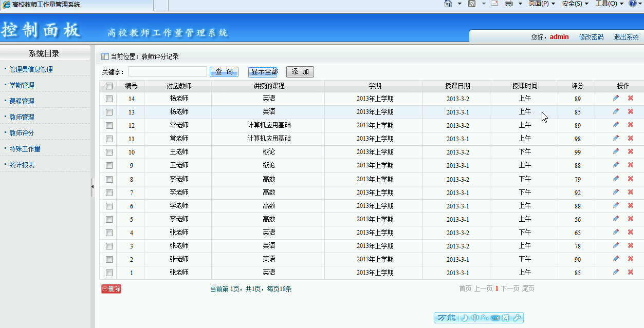The image size is (644, 328).
Task: Click the 关键字 search input field
Action: coord(168,71)
